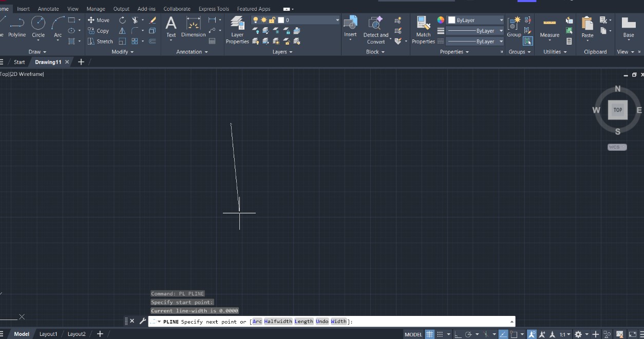Toggle ortho mode in status bar
Image resolution: width=644 pixels, height=339 pixels.
point(457,334)
